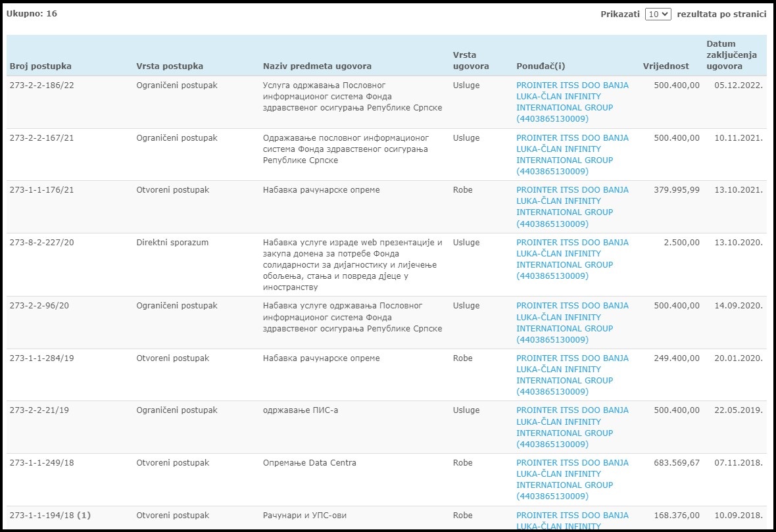This screenshot has width=776, height=532.
Task: Click the date 13.10.2021.
Action: pos(739,189)
